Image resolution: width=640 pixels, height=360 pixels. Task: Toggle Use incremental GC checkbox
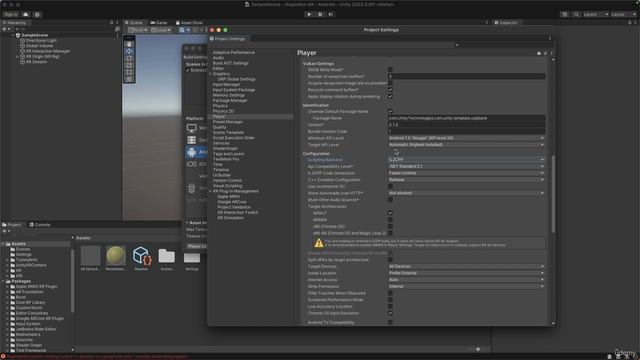point(390,186)
